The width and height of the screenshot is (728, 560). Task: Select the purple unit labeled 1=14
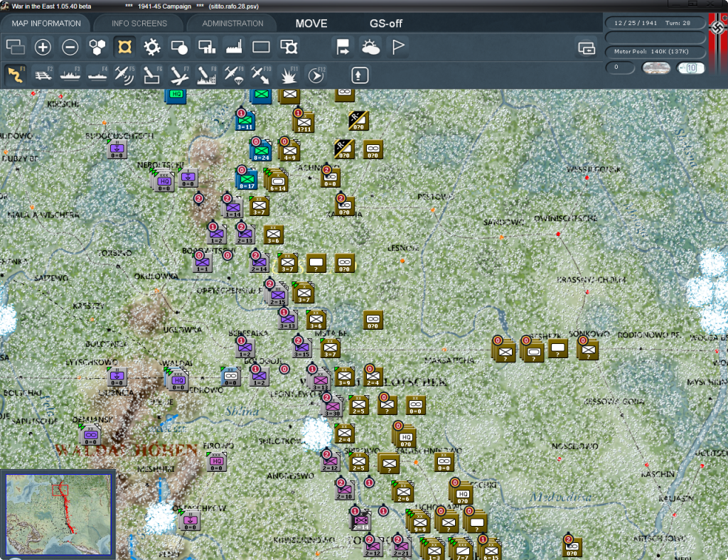[x=232, y=208]
